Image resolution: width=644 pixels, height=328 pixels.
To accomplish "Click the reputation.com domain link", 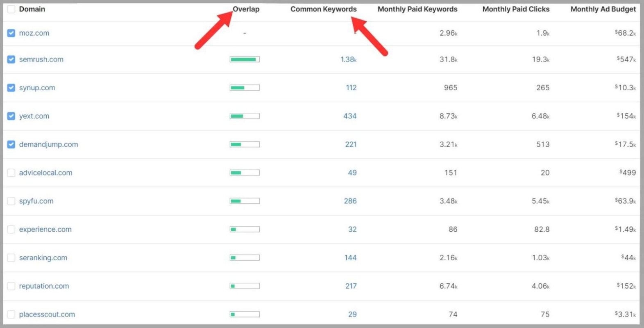I will pyautogui.click(x=44, y=286).
